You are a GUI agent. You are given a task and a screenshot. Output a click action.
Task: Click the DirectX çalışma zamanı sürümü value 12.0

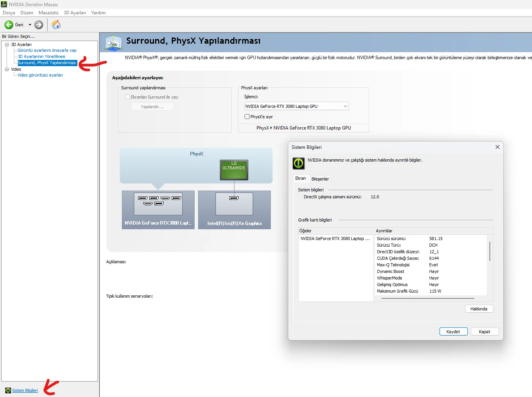pos(375,197)
